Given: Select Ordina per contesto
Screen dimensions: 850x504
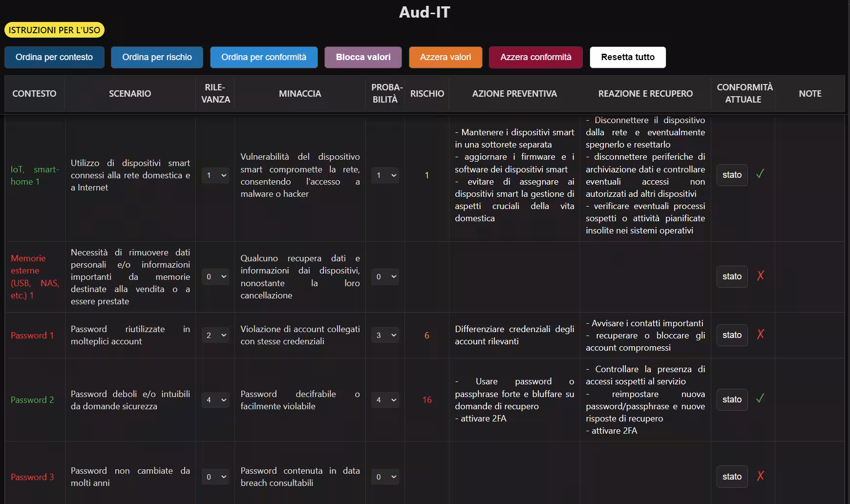Looking at the screenshot, I should pyautogui.click(x=54, y=57).
